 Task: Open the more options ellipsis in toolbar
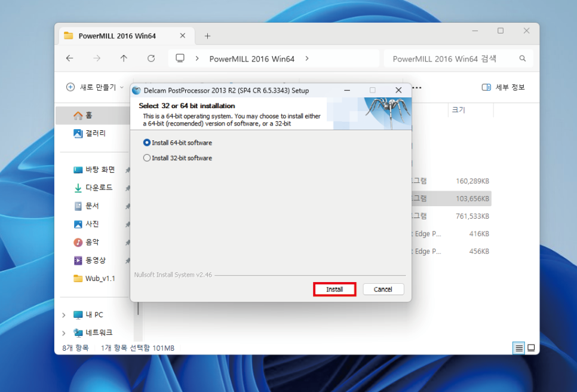click(x=417, y=88)
